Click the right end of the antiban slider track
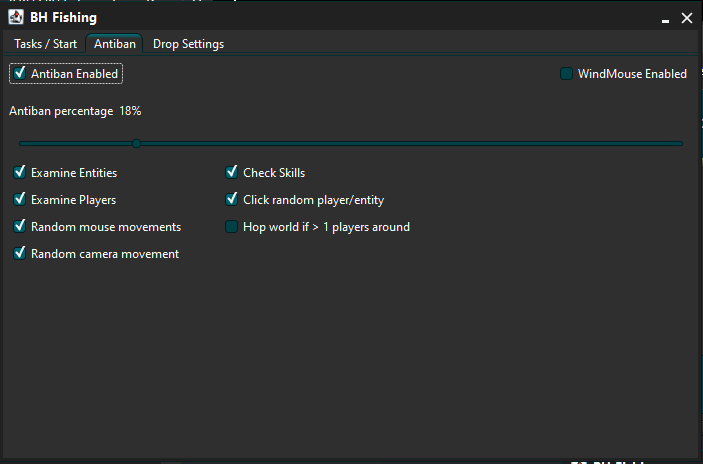 click(x=680, y=143)
